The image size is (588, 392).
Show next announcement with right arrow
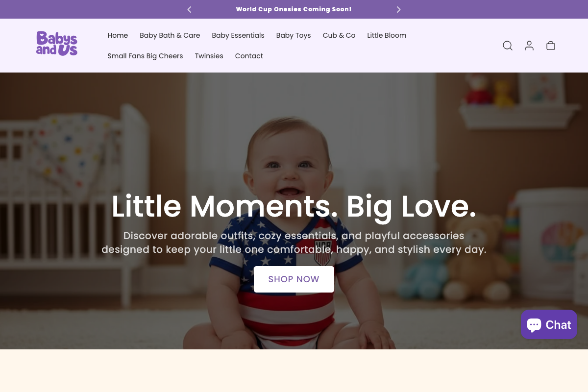(398, 9)
